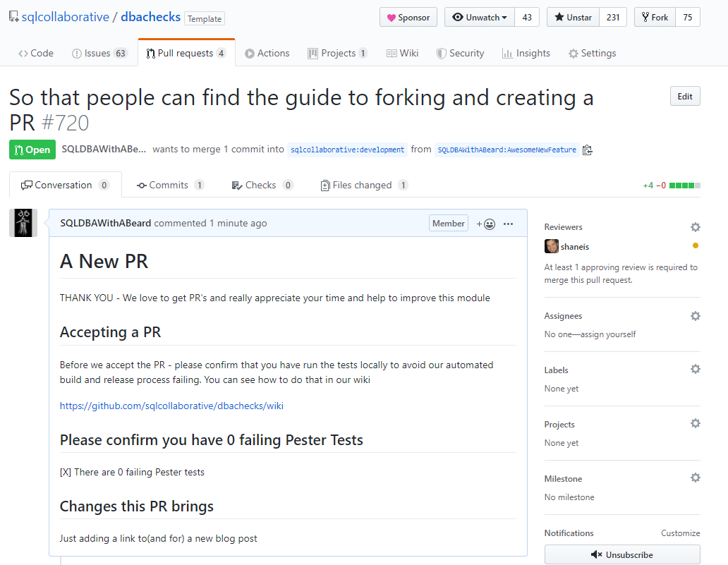Screen dimensions: 728x565
Task: Go to the Issues repository tab
Action: tap(99, 53)
